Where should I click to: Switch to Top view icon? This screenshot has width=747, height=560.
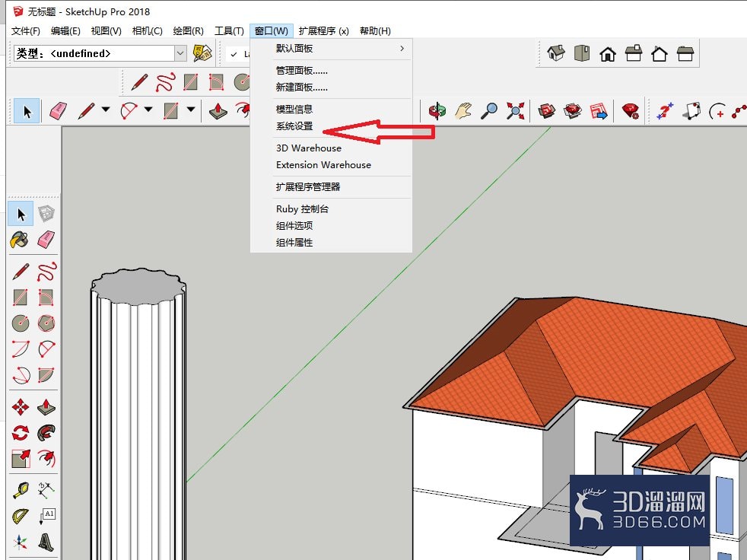(x=582, y=53)
